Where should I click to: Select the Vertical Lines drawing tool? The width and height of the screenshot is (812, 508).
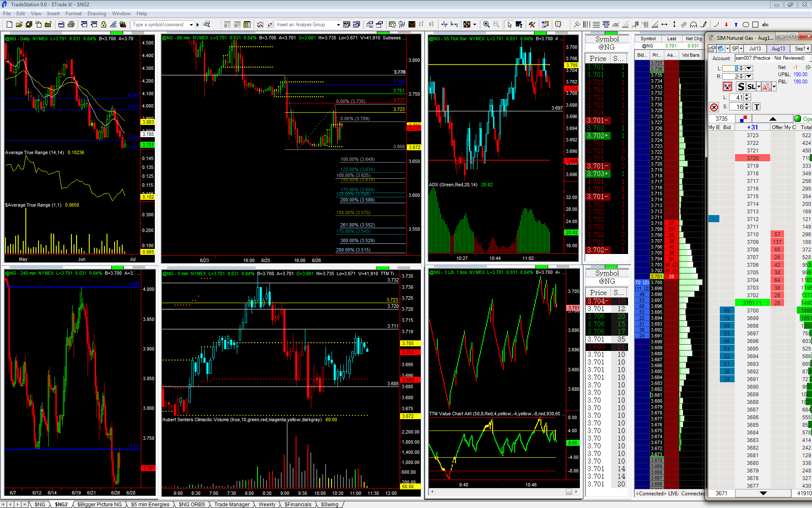(x=586, y=25)
